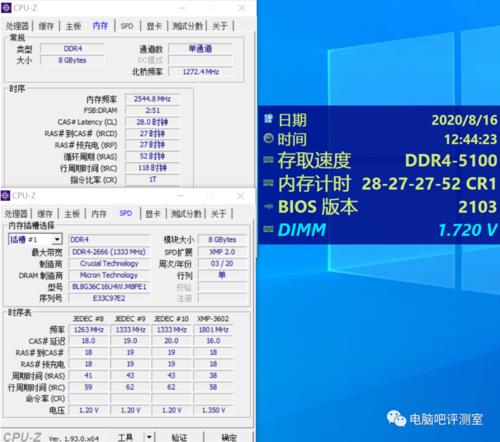Image resolution: width=500 pixels, height=442 pixels.
Task: Click the 2544.8 MHz memory frequency value
Action: pyautogui.click(x=152, y=99)
